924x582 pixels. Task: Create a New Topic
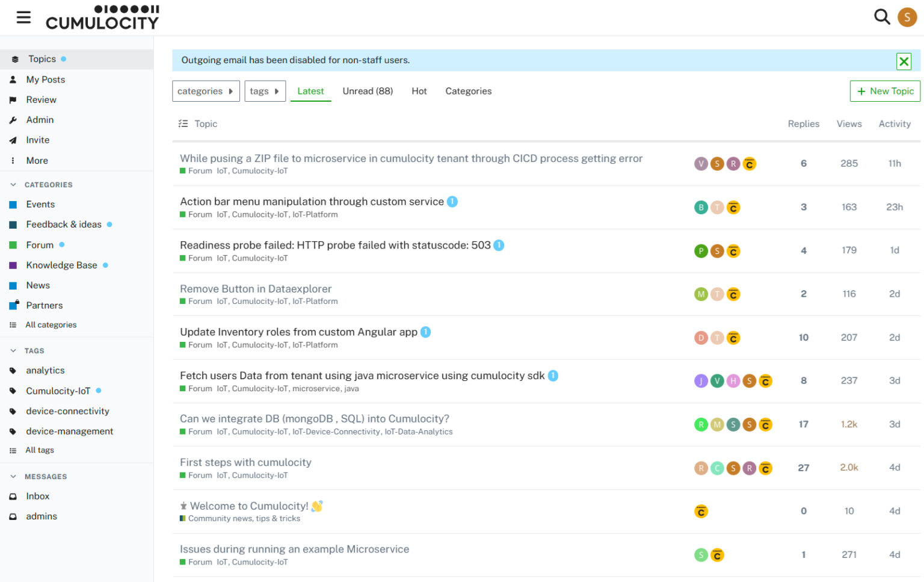click(x=885, y=91)
